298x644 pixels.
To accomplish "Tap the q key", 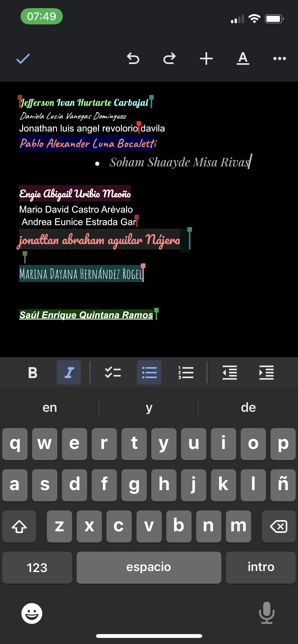I will pos(15,444).
